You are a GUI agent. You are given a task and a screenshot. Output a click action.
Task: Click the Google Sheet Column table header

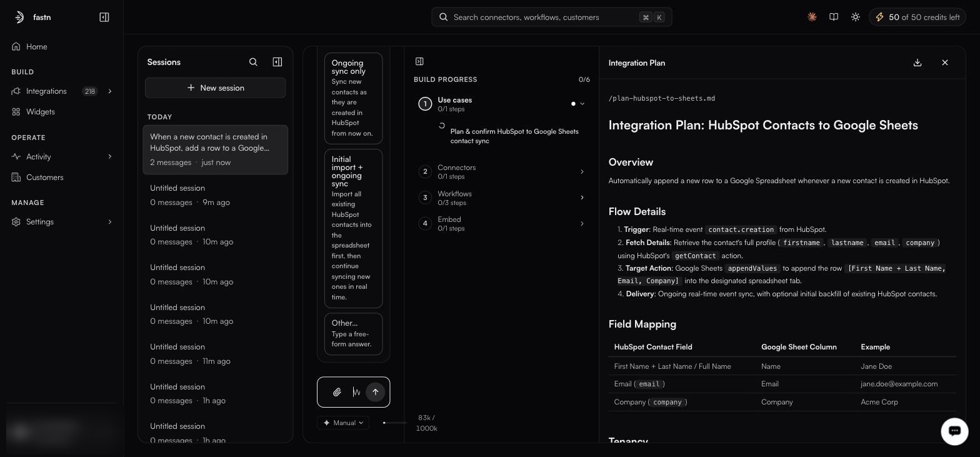(799, 347)
